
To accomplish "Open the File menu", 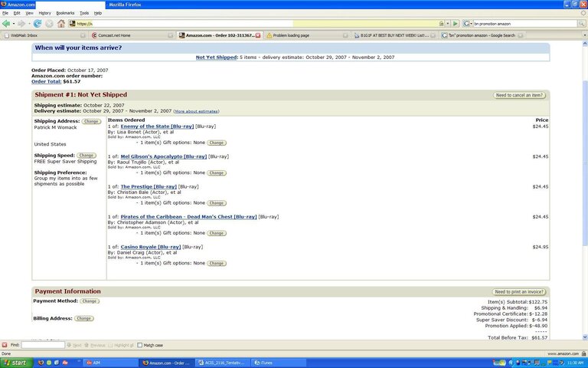I will point(5,13).
